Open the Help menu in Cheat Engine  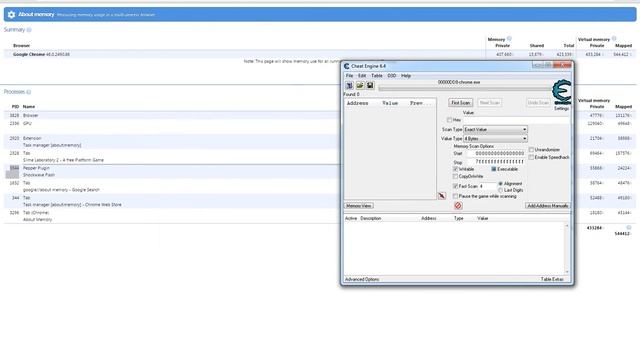pos(406,76)
